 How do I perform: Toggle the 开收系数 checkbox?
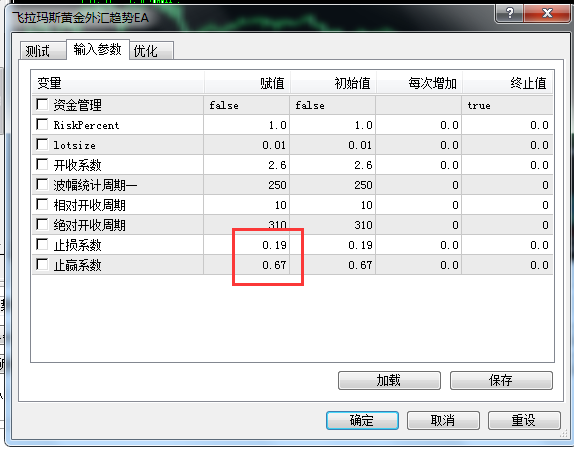pyautogui.click(x=42, y=164)
